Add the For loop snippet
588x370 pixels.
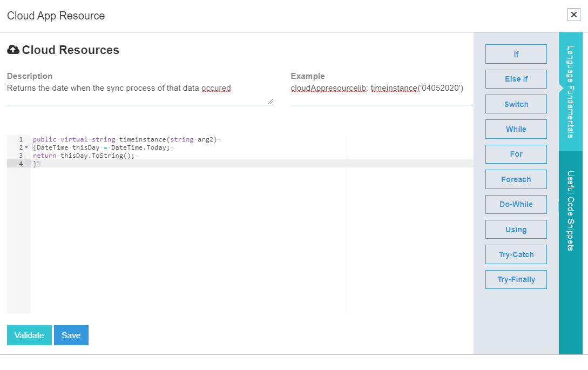tap(516, 154)
